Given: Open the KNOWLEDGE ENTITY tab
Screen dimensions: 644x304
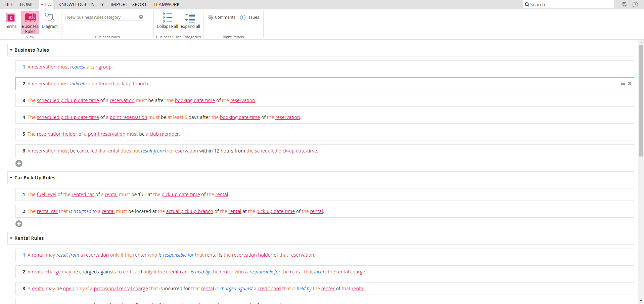Looking at the screenshot, I should (81, 4).
